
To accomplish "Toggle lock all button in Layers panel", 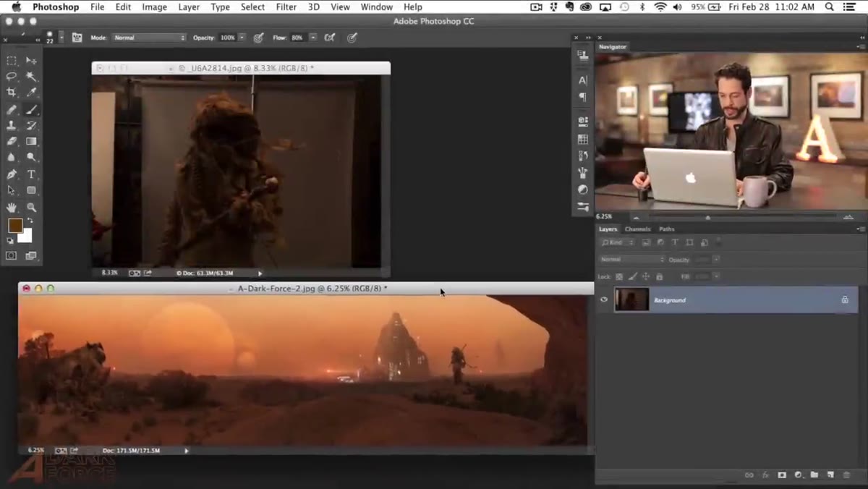I will point(659,276).
